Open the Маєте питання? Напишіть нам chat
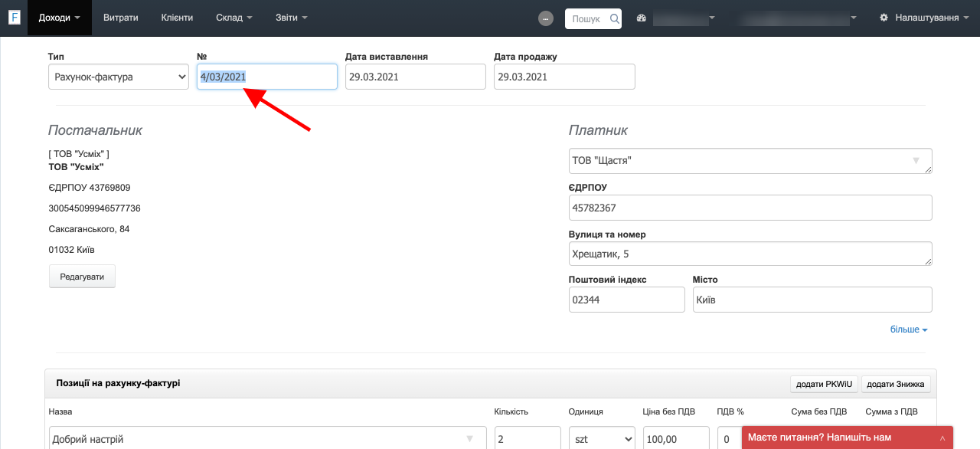The height and width of the screenshot is (449, 980). [x=848, y=438]
